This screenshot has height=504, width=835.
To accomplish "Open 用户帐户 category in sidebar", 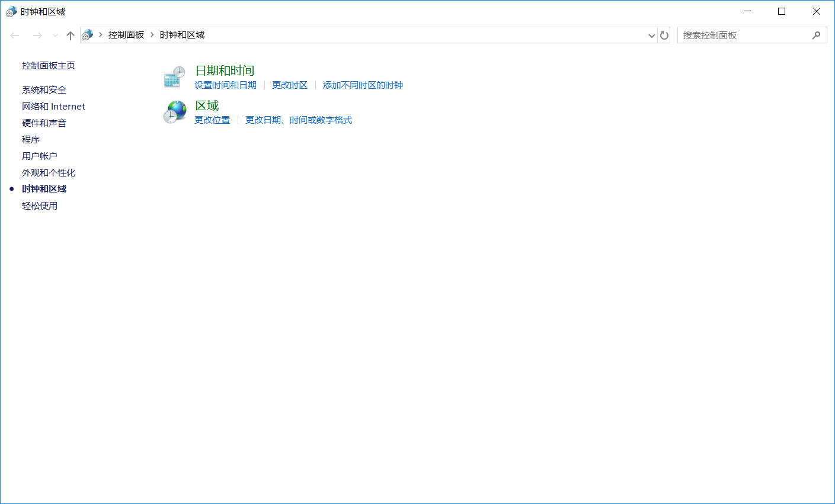I will pos(40,156).
